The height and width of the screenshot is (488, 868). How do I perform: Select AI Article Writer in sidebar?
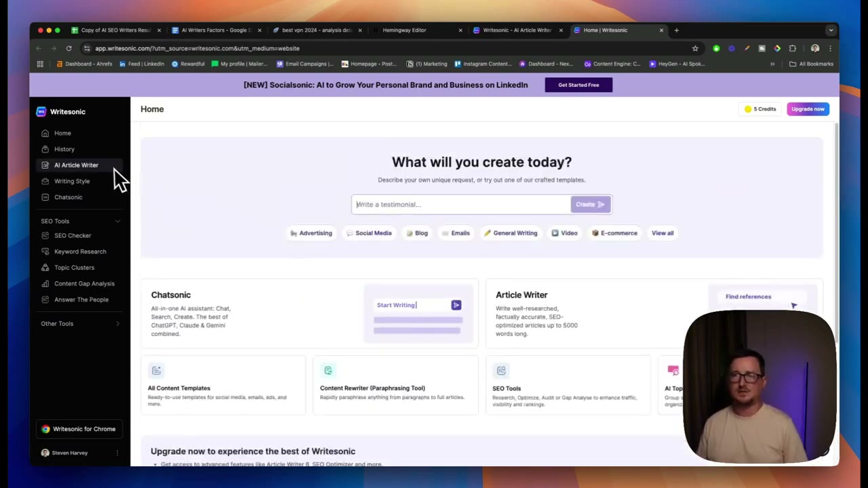[76, 165]
